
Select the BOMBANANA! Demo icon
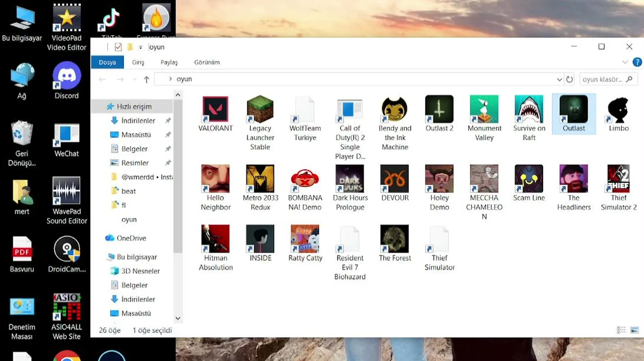[x=305, y=189]
